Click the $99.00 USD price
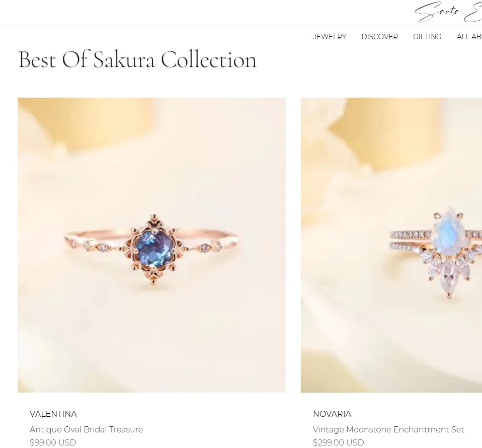The height and width of the screenshot is (448, 482). (x=53, y=442)
